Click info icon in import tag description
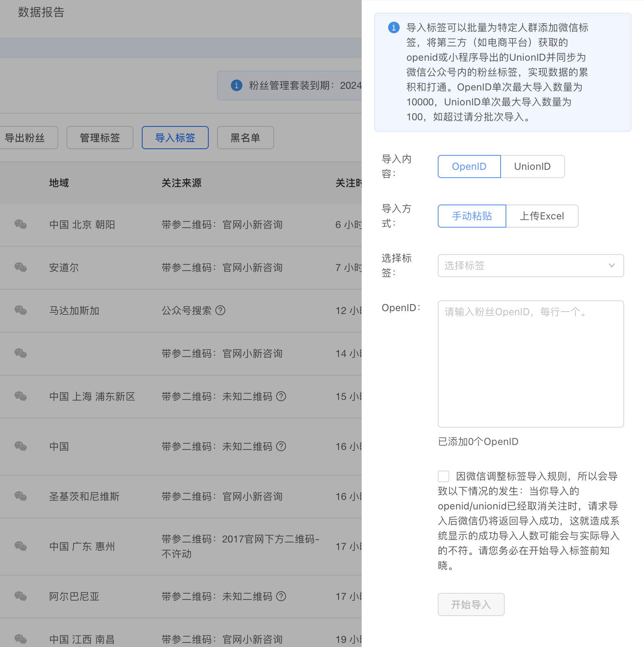 [x=394, y=28]
